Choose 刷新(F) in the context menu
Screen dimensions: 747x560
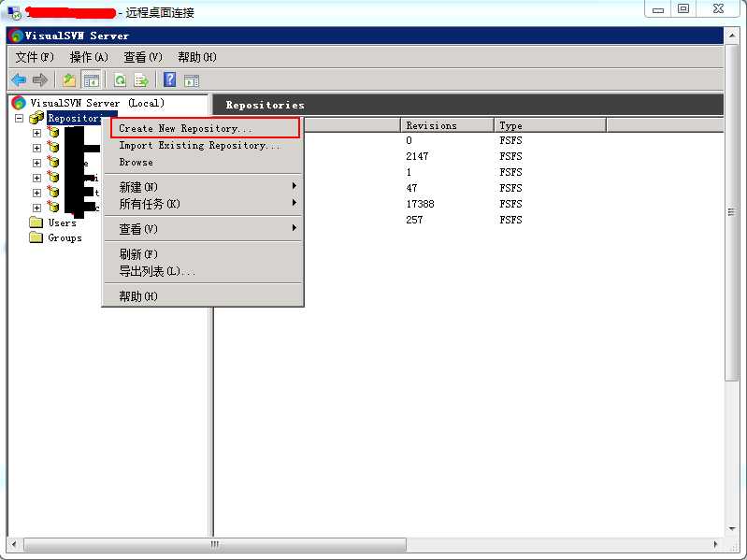tap(204, 254)
